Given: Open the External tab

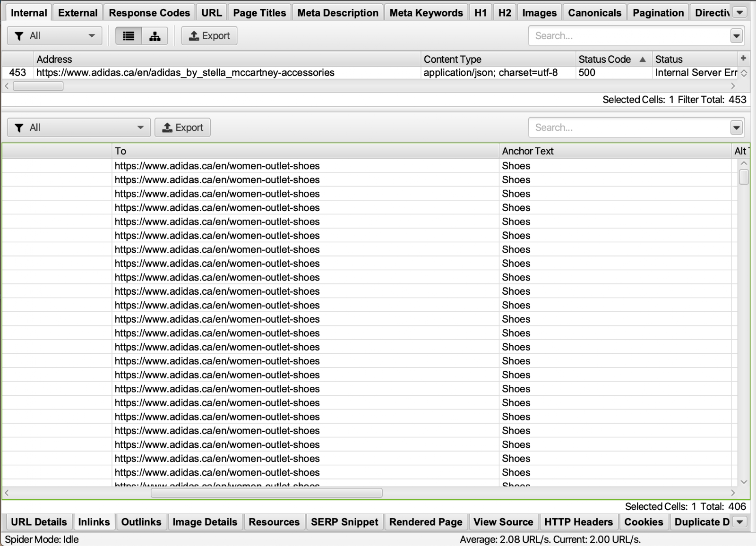Looking at the screenshot, I should pyautogui.click(x=78, y=13).
